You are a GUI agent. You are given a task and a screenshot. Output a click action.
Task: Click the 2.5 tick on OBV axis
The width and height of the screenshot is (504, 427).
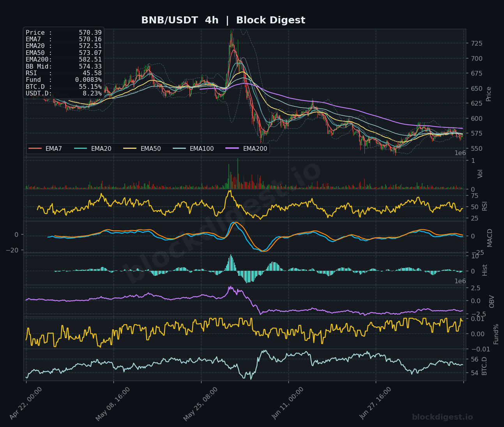coord(476,288)
